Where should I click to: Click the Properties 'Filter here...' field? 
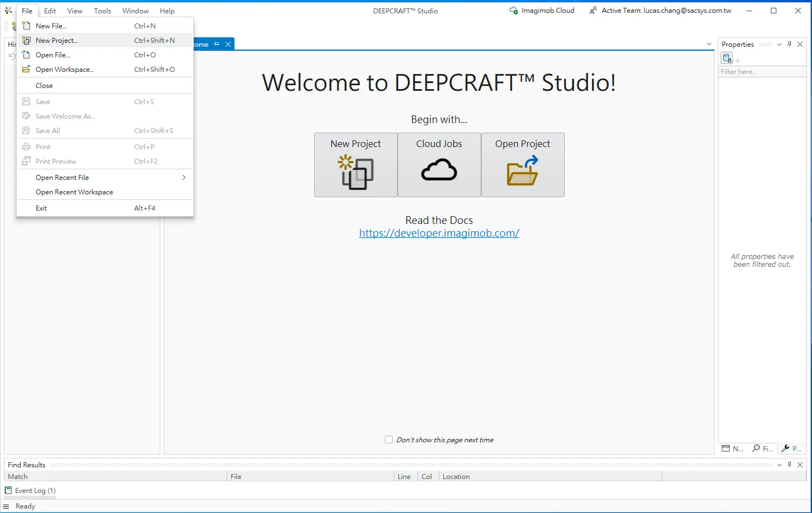(761, 72)
